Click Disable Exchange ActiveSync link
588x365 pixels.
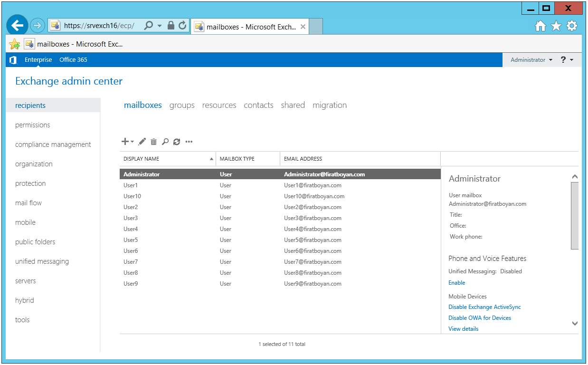[x=484, y=307]
